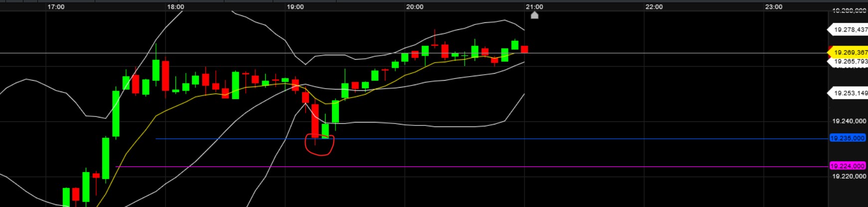Screen dimensions: 868x207
Task: Select the last red candle before 21:00
Action: (x=524, y=49)
